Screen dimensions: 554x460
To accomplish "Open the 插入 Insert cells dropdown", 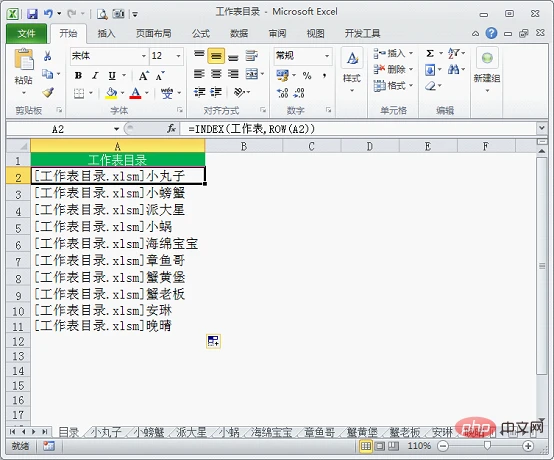I will pos(411,53).
